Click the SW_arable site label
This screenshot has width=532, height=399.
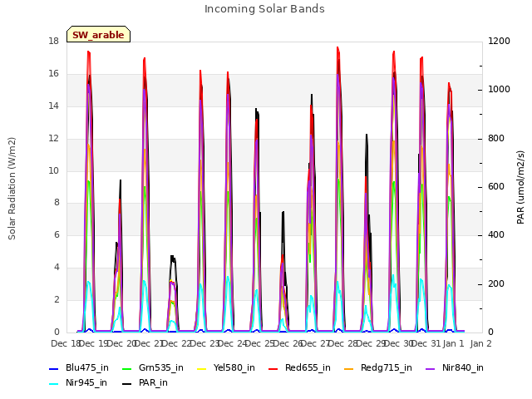[98, 35]
